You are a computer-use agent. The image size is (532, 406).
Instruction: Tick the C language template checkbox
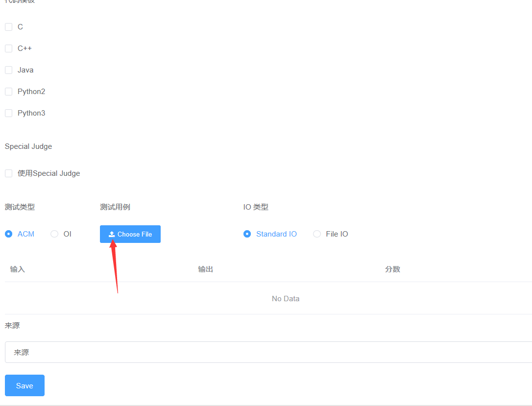tap(8, 27)
